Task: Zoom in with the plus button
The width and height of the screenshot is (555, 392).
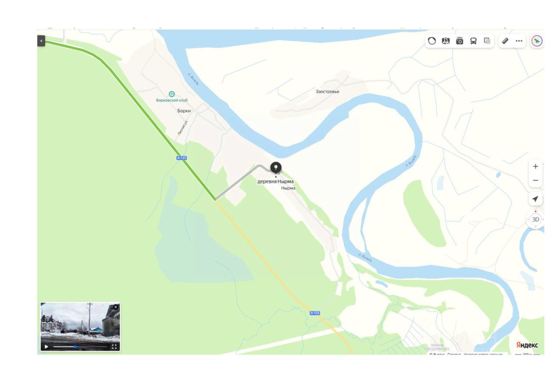Action: 535,166
